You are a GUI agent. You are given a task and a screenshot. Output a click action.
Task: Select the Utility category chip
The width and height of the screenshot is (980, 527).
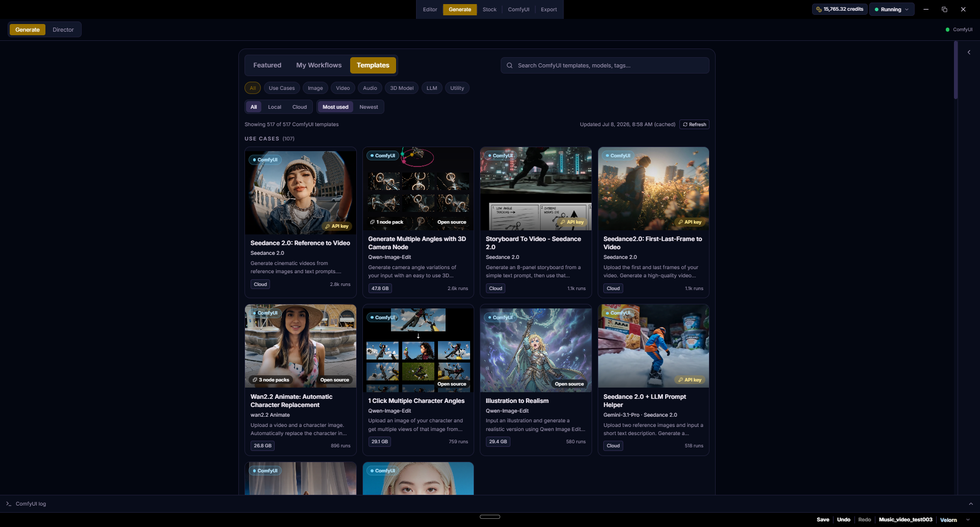click(x=457, y=88)
